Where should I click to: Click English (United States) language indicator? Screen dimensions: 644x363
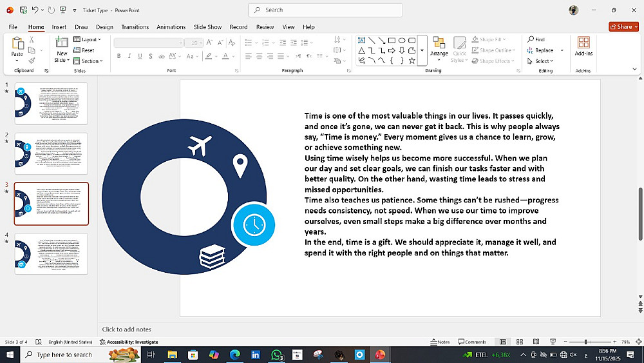pos(70,342)
